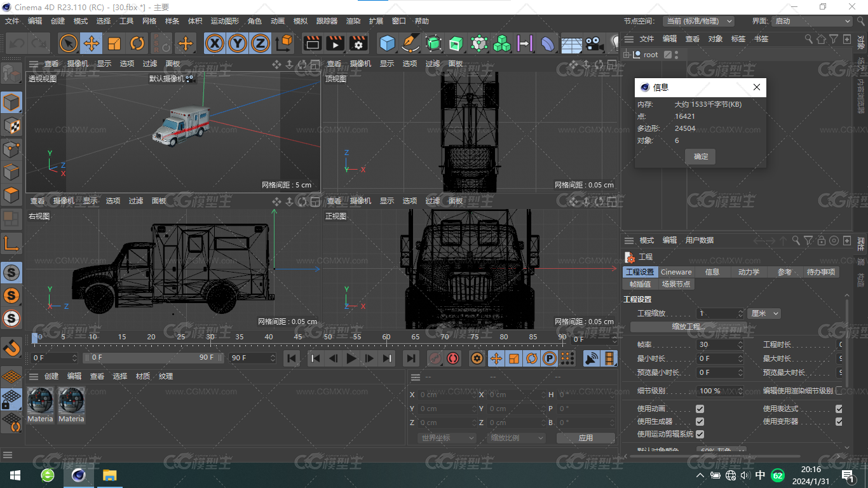Adjust the 帧率 stepper arrows
868x488 pixels.
coord(740,344)
